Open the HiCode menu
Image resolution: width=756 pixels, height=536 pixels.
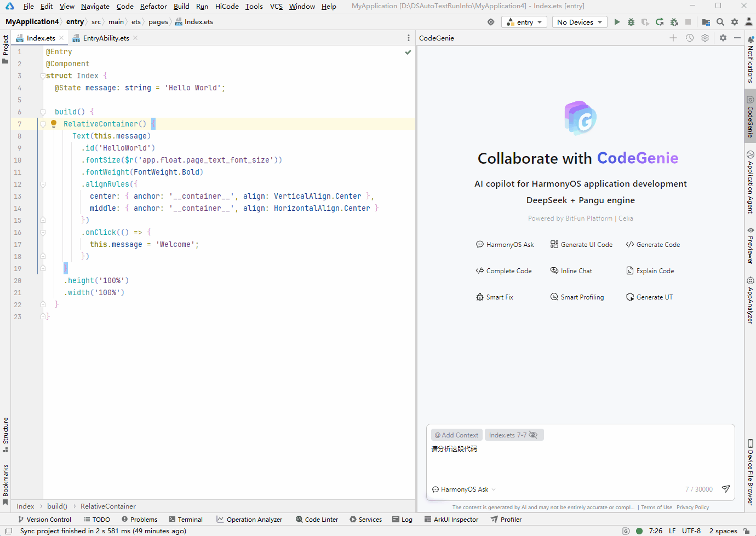(227, 6)
